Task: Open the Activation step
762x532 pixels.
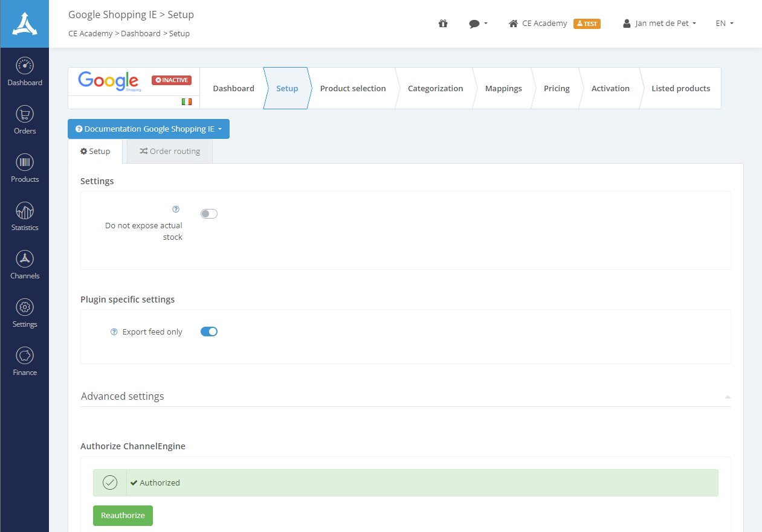Action: 610,88
